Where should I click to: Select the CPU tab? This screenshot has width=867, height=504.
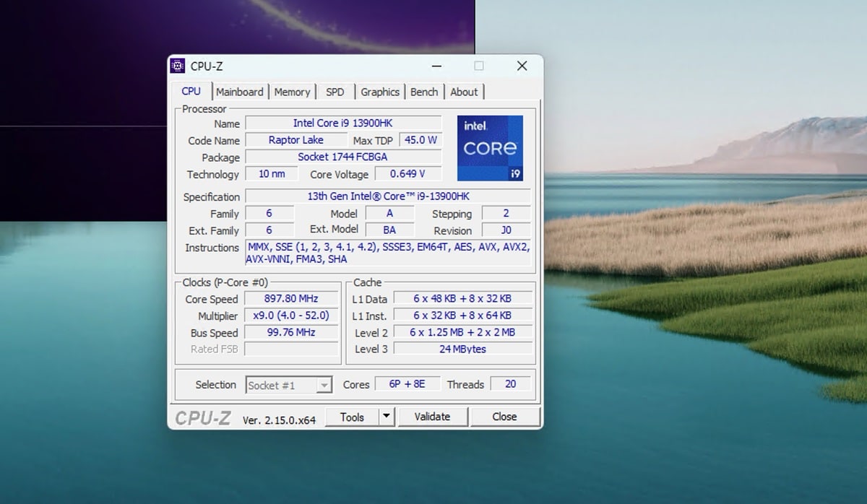pyautogui.click(x=191, y=91)
